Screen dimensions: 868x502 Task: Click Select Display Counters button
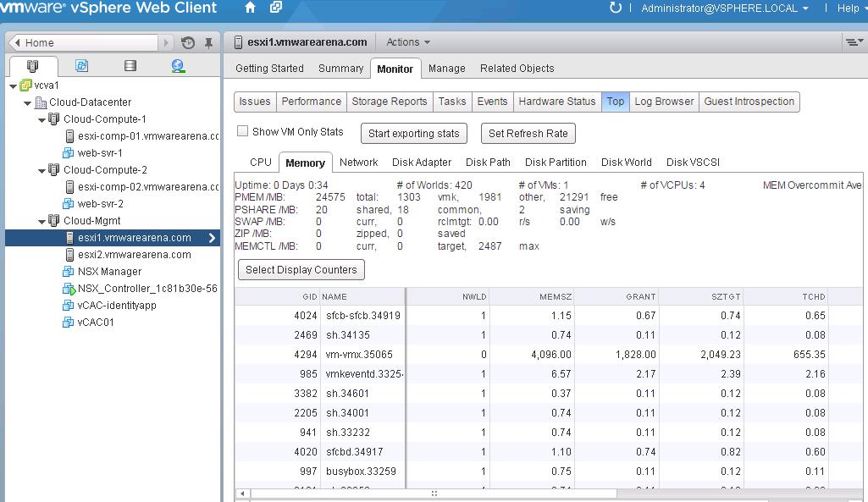[x=301, y=269]
